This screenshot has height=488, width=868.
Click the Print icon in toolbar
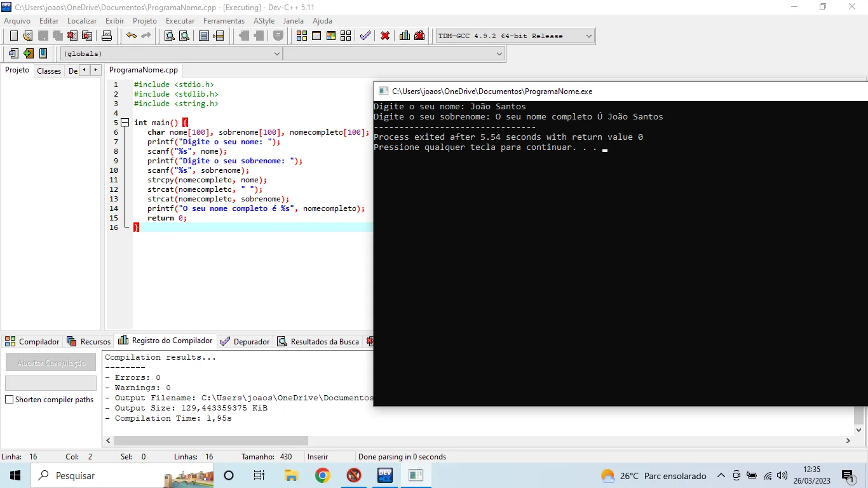107,36
